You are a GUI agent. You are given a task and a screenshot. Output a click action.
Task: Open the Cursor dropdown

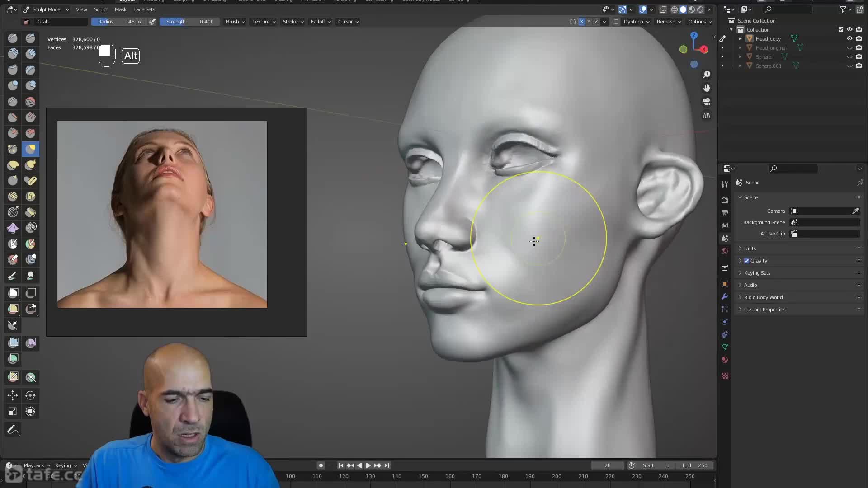click(348, 22)
